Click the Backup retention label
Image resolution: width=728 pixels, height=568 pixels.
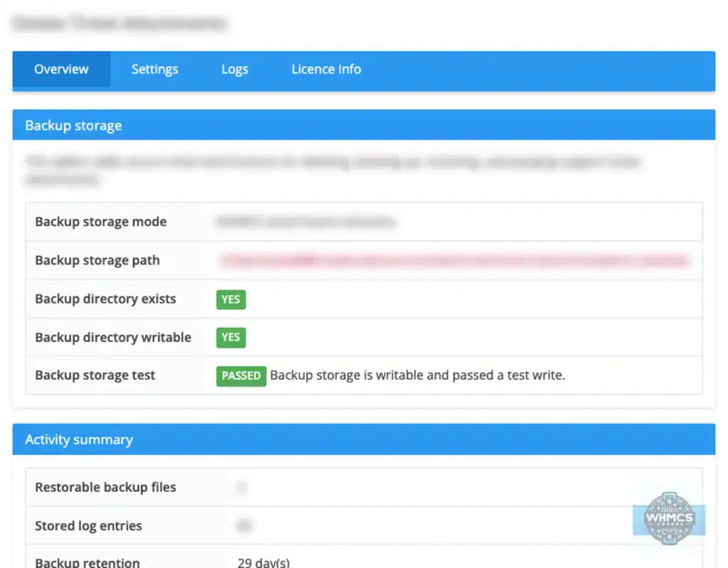tap(87, 562)
